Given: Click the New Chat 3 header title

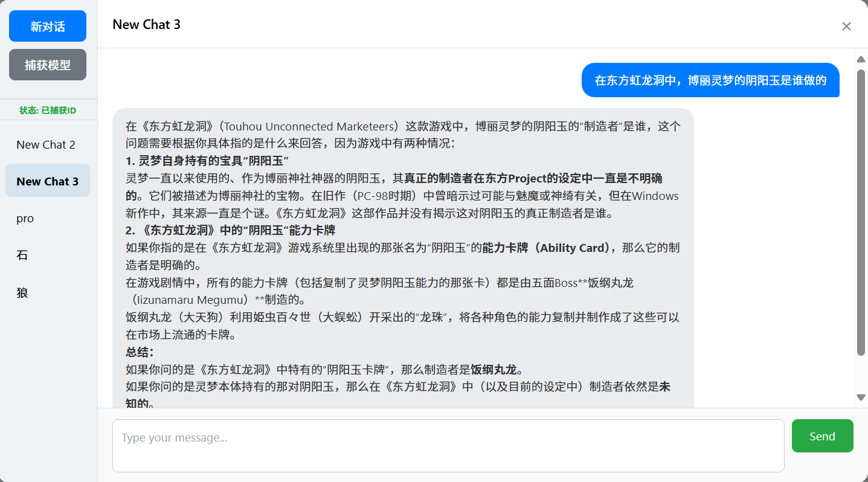Looking at the screenshot, I should pos(146,24).
